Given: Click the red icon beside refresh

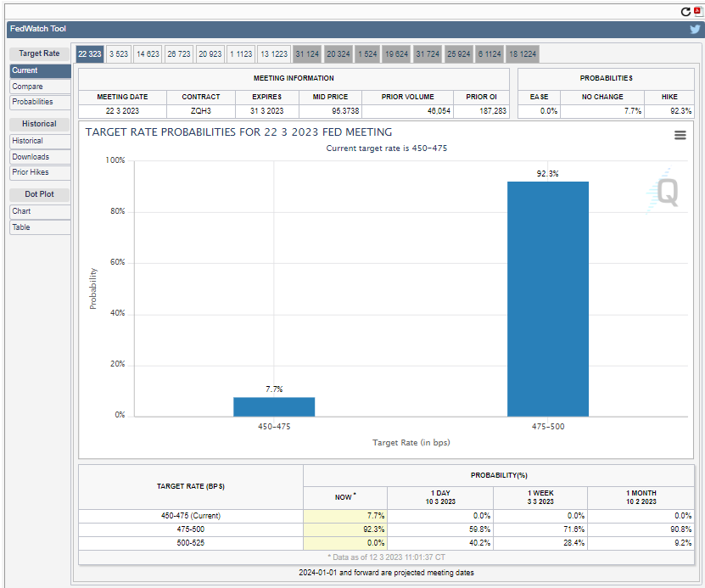Looking at the screenshot, I should tap(697, 11).
